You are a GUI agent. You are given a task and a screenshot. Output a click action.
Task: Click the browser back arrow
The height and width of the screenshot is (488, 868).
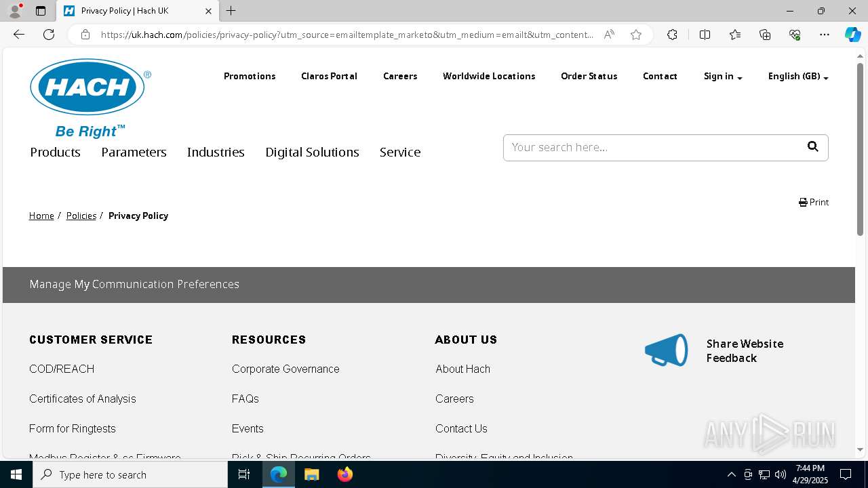pyautogui.click(x=19, y=35)
